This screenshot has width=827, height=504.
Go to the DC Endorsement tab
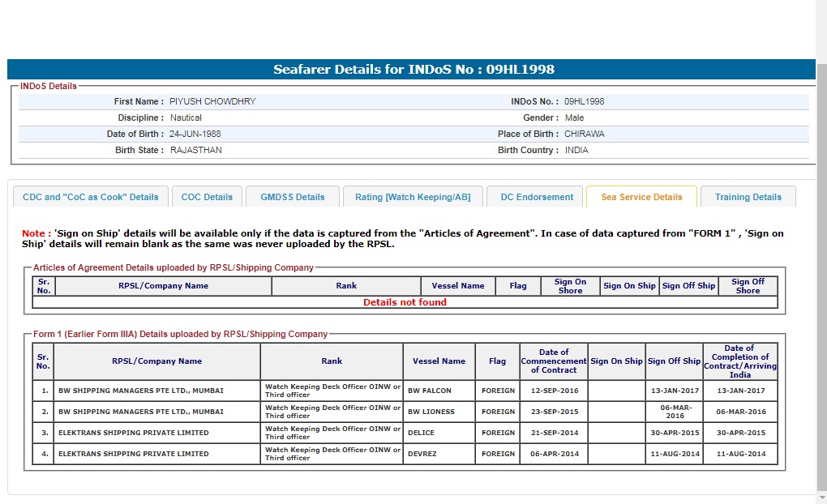pyautogui.click(x=537, y=197)
